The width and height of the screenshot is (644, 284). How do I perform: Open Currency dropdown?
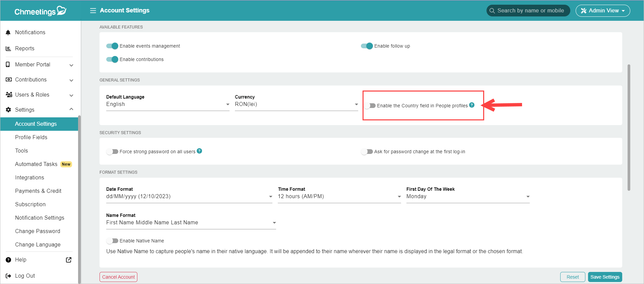coord(297,104)
